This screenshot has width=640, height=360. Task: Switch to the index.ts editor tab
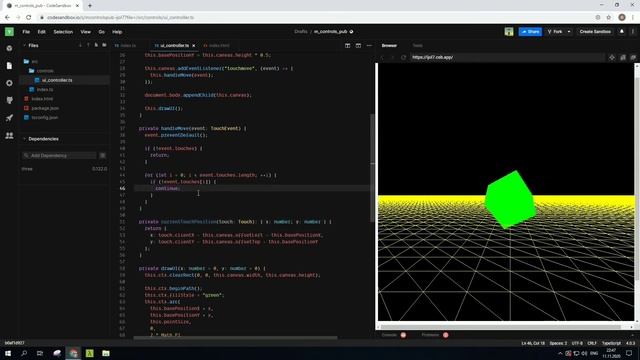click(x=125, y=46)
